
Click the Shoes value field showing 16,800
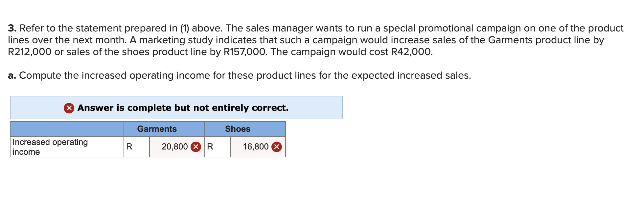(x=258, y=147)
